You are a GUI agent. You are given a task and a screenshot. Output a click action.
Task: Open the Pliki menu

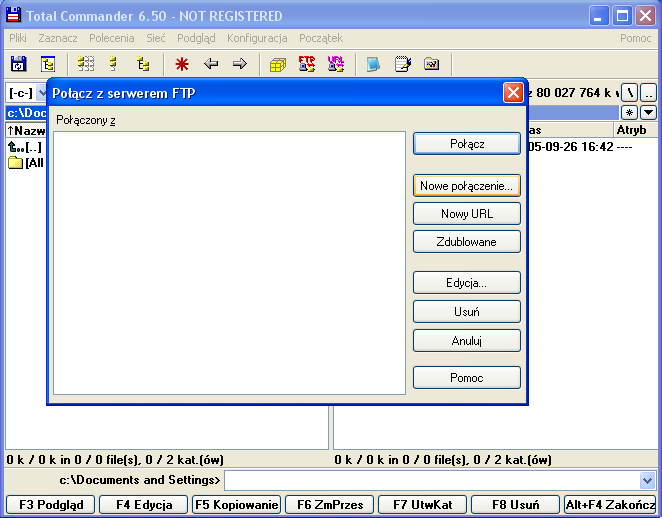click(18, 38)
